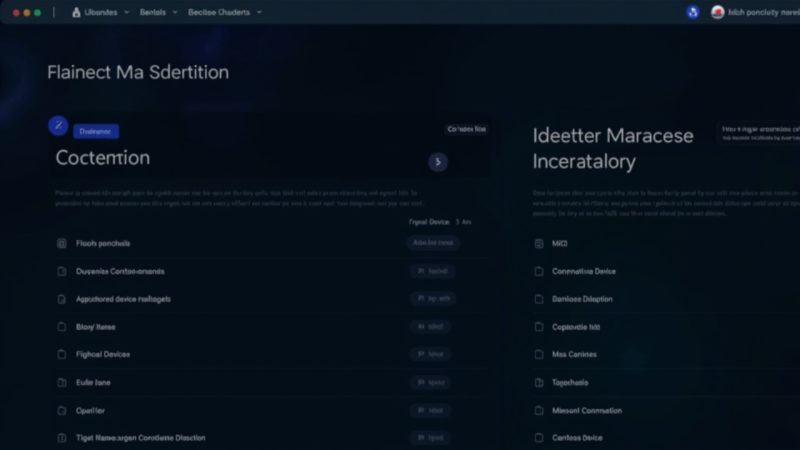
Task: Expand the Bentels dropdown menu
Action: click(158, 12)
